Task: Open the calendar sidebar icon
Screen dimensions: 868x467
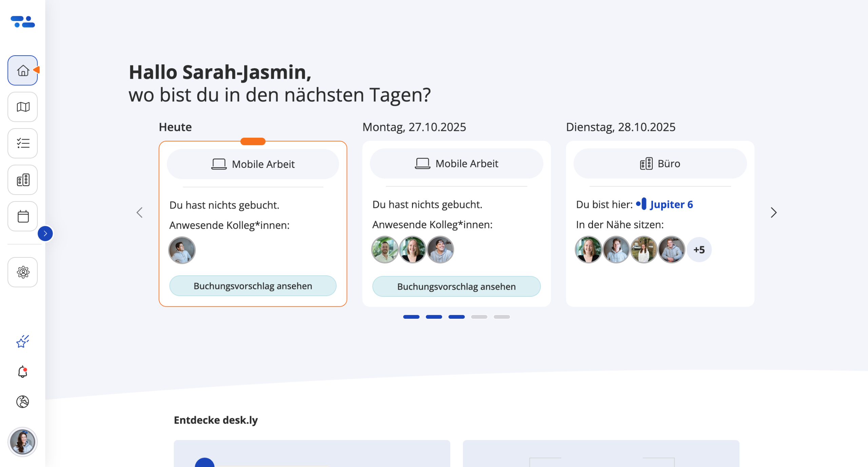Action: coord(23,216)
